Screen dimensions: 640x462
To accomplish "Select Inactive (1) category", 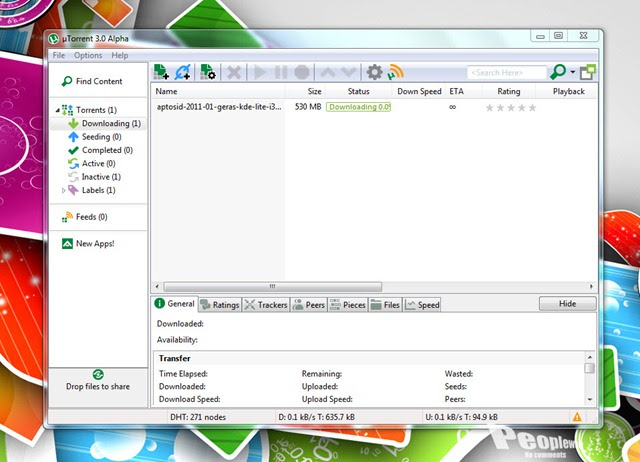I will pyautogui.click(x=94, y=177).
